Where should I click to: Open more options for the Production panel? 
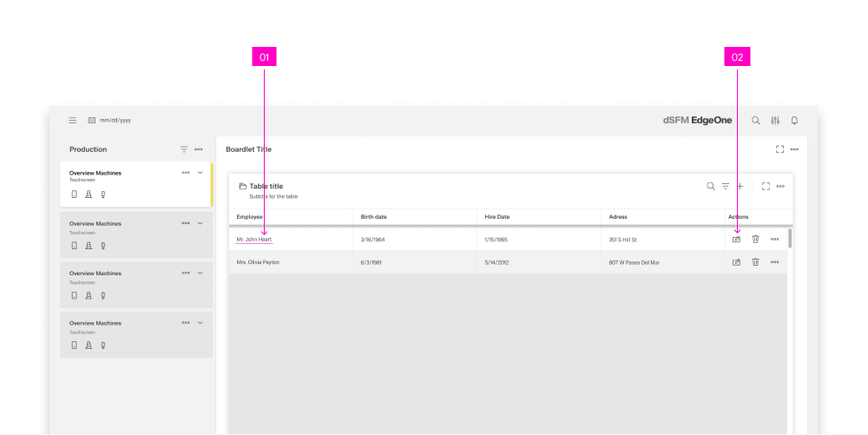(x=199, y=149)
